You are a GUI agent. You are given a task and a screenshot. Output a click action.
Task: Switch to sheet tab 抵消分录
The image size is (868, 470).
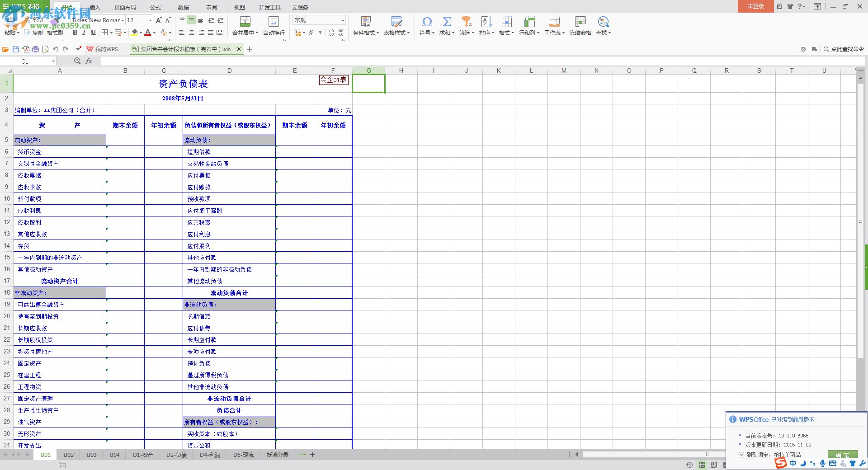278,455
